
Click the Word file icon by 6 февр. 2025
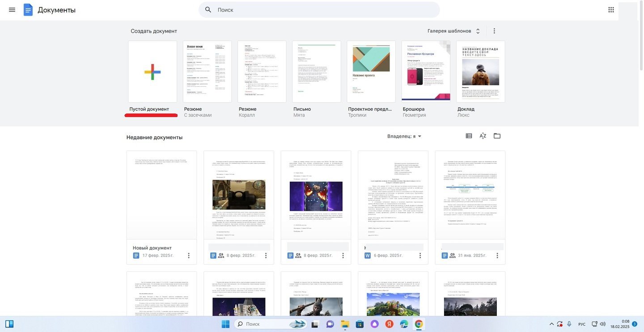click(x=368, y=256)
